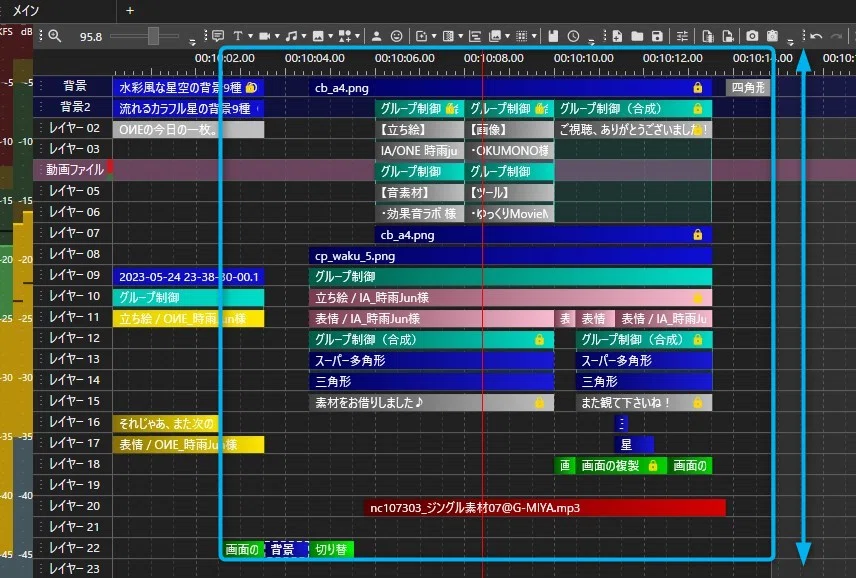Viewport: 856px width, 578px height.
Task: Click the align items icon
Action: pyautogui.click(x=475, y=36)
